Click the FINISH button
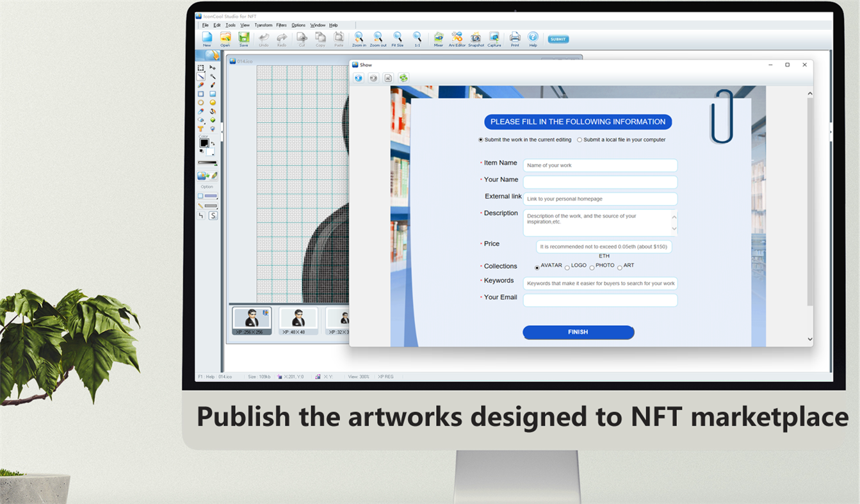Image resolution: width=860 pixels, height=504 pixels. pos(578,332)
